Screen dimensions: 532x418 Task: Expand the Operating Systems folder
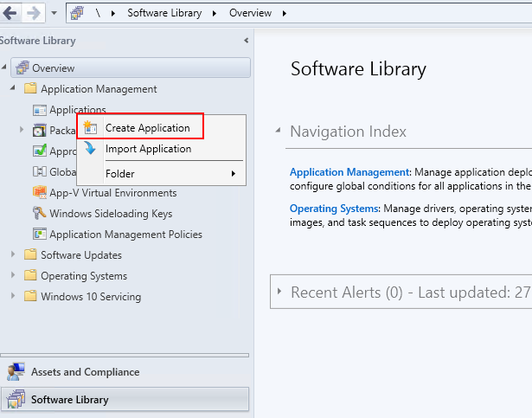click(x=13, y=274)
